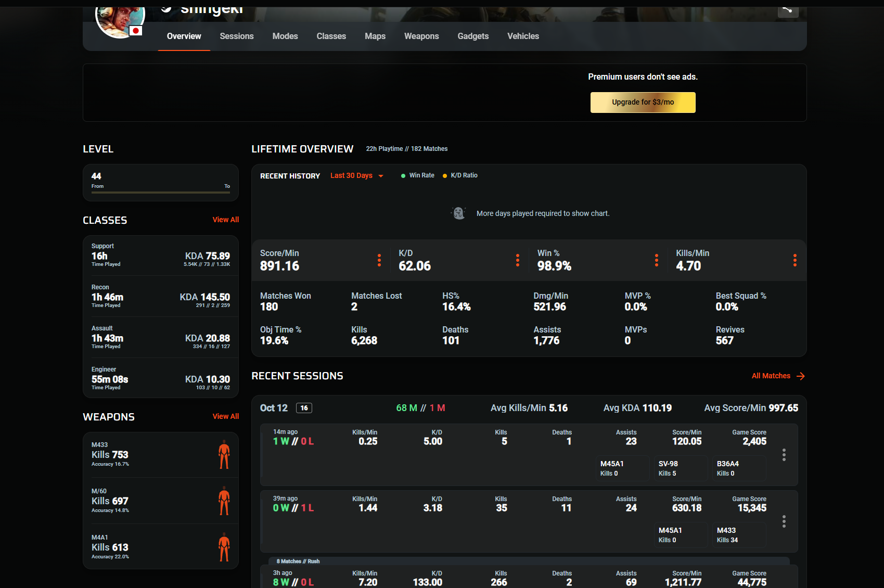Expand the 8 Matches Rush session group
This screenshot has width=884, height=588.
(x=298, y=561)
